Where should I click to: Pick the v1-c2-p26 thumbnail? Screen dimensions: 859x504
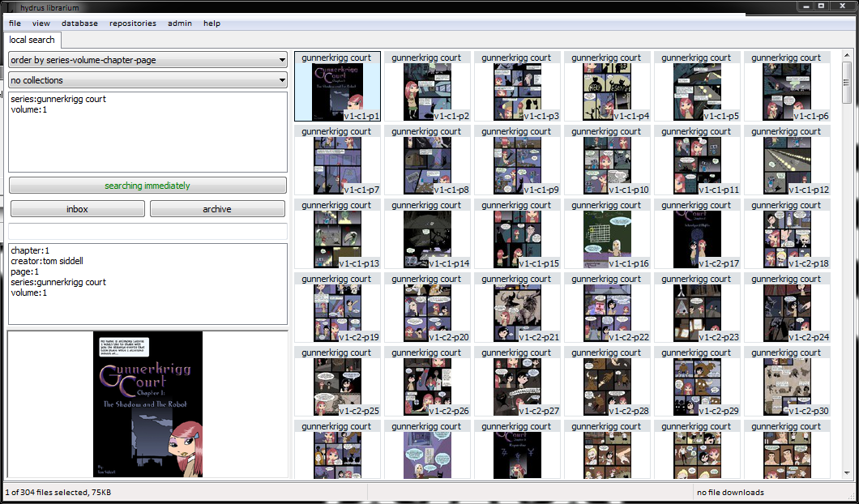[x=427, y=382]
